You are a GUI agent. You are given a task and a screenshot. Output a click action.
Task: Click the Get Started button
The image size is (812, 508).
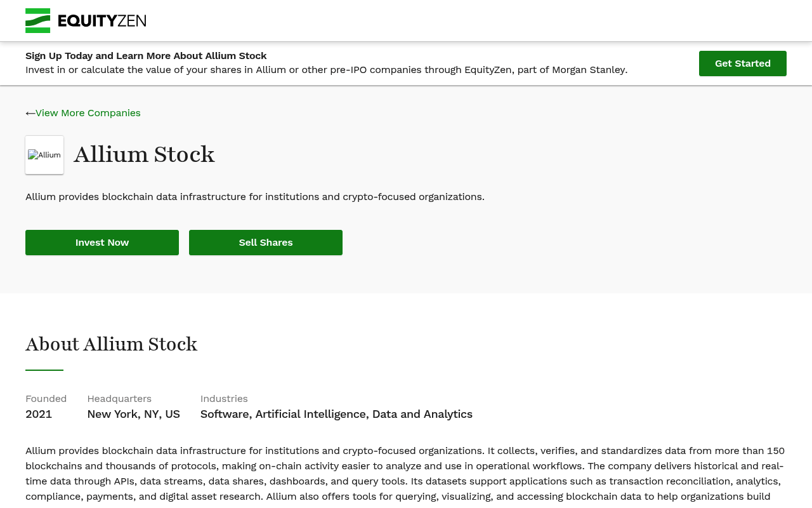[743, 63]
